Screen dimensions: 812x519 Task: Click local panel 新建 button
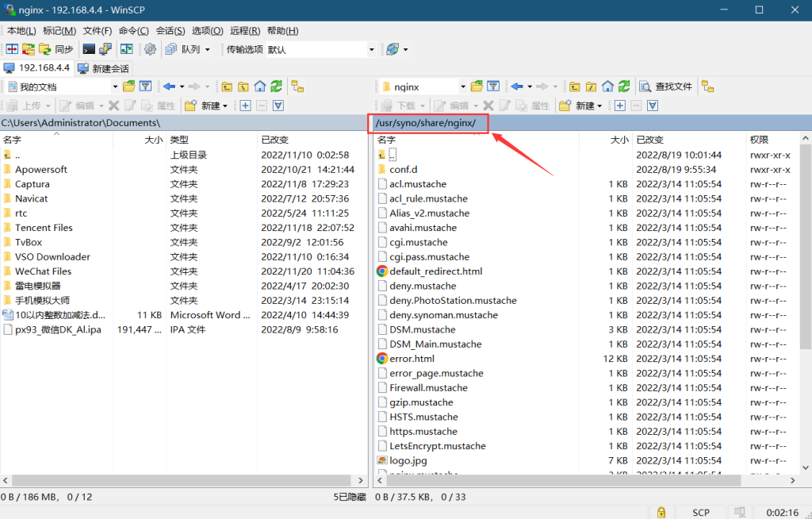point(206,106)
